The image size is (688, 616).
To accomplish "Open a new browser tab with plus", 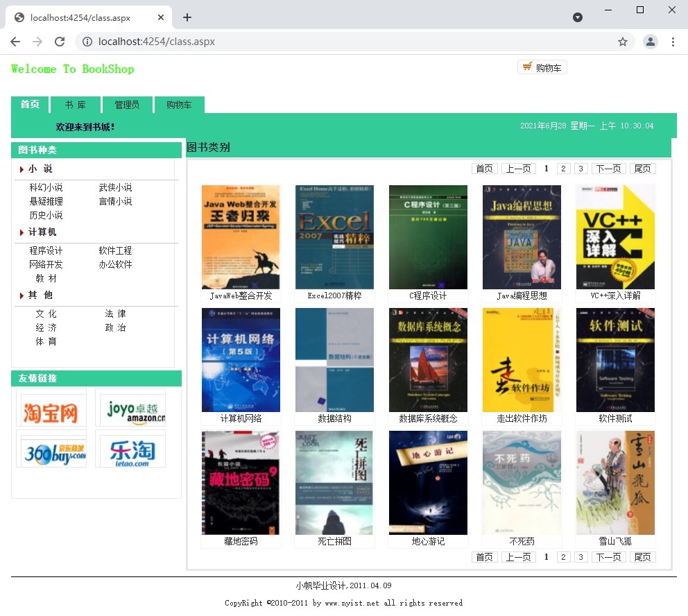I will (187, 17).
